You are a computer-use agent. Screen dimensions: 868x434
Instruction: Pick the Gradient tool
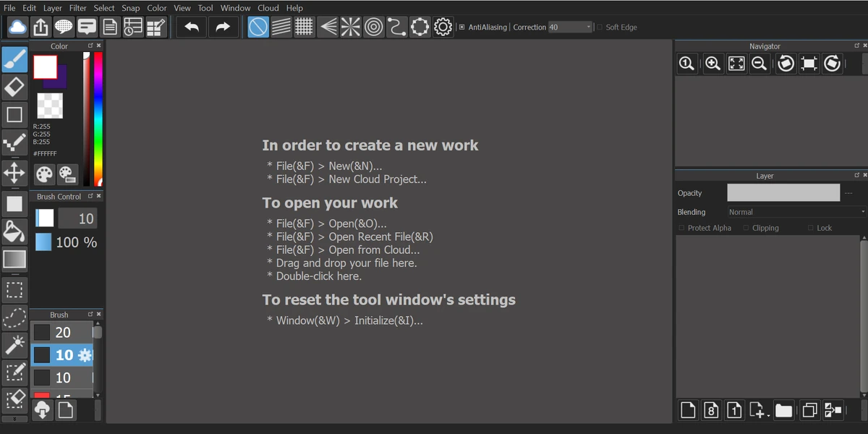(14, 259)
